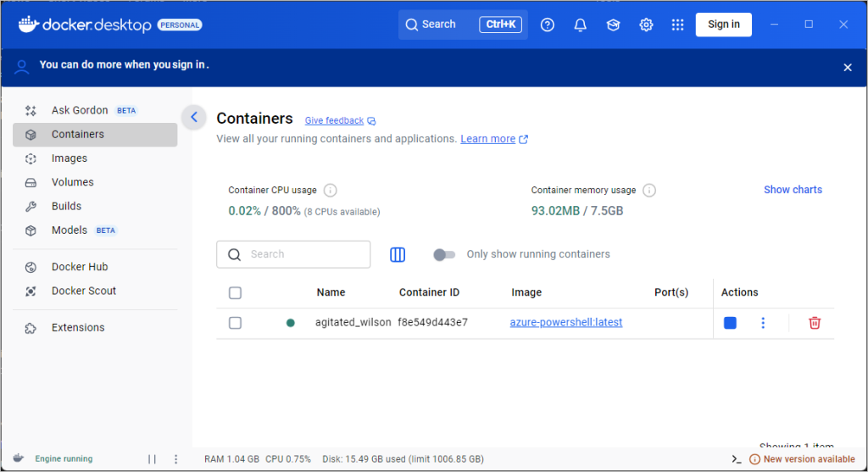Open Ask Gordon in the sidebar
The height and width of the screenshot is (472, 868).
[95, 111]
